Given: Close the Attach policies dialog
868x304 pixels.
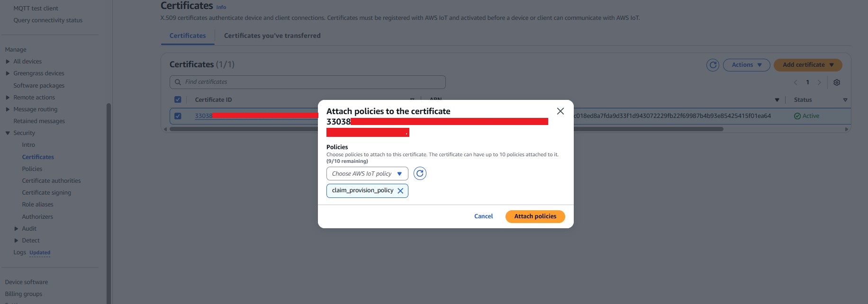Looking at the screenshot, I should pos(560,111).
